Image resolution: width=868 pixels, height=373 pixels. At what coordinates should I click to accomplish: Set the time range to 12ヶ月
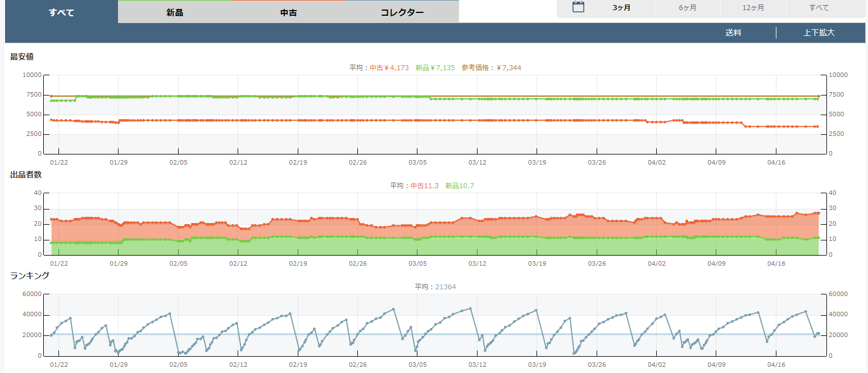coord(753,8)
